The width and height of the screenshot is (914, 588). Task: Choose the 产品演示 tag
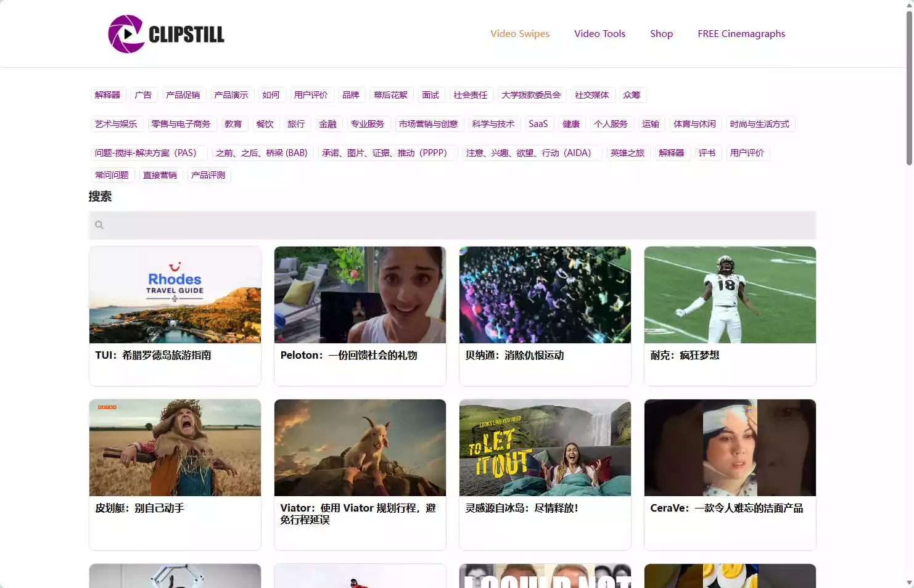click(231, 95)
